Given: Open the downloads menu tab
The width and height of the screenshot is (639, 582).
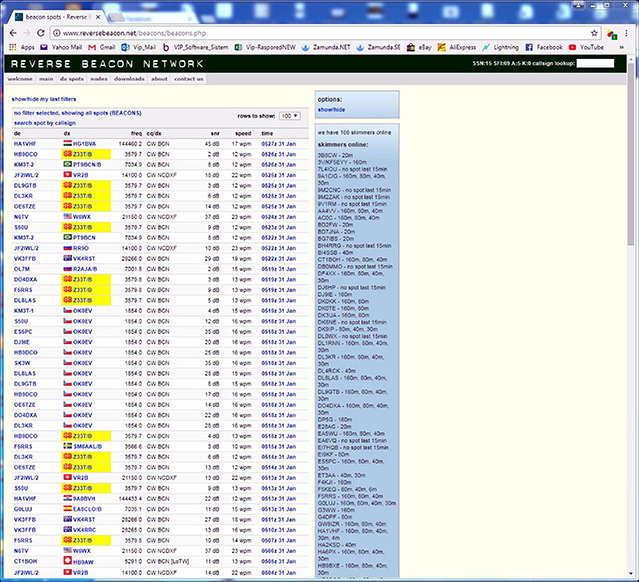Looking at the screenshot, I should pyautogui.click(x=129, y=78).
